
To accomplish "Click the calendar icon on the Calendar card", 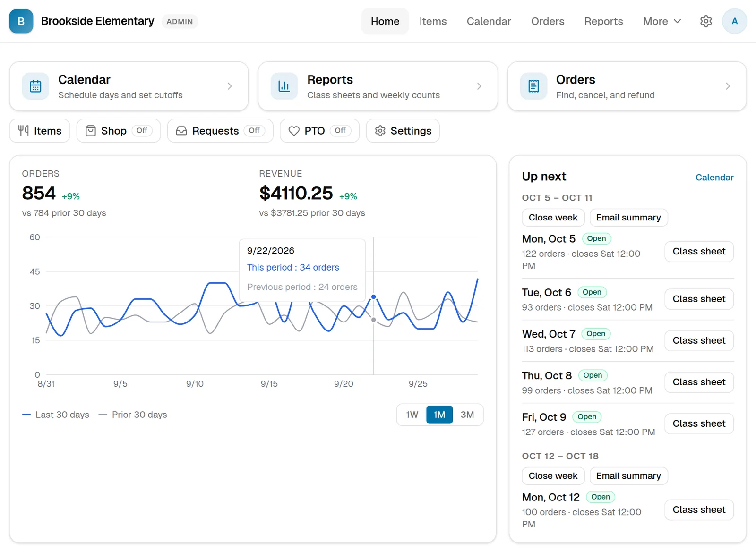I will (35, 86).
